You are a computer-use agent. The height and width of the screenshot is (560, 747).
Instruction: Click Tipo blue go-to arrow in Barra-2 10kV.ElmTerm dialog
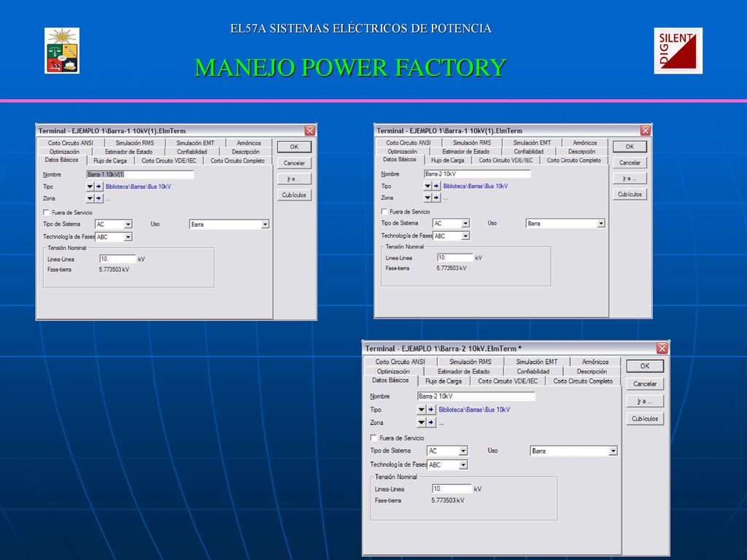[431, 410]
